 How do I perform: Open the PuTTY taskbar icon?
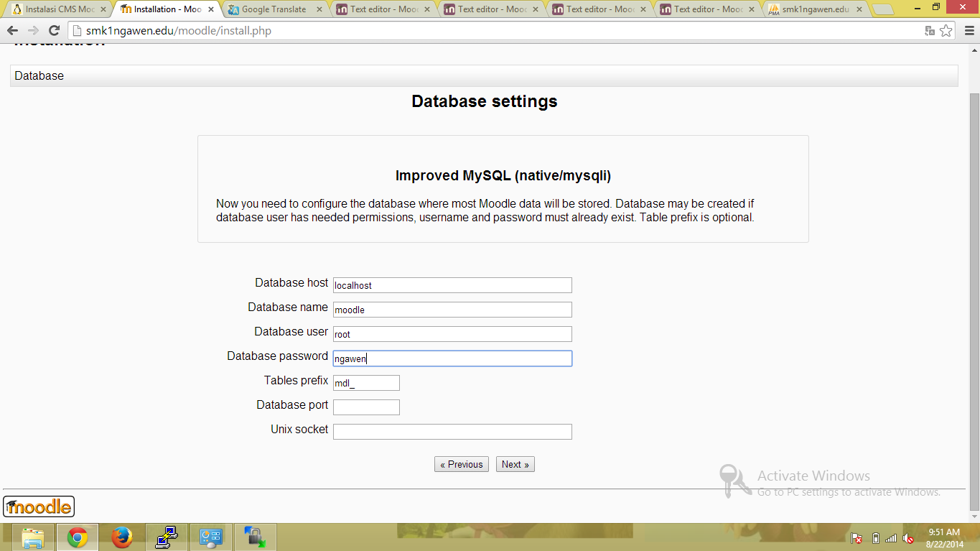click(167, 537)
